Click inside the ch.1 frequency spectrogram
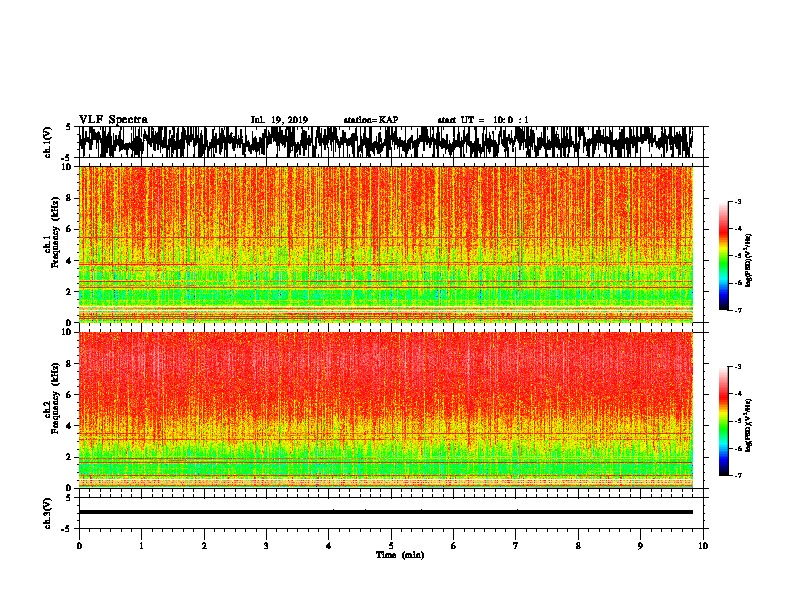 (x=386, y=244)
